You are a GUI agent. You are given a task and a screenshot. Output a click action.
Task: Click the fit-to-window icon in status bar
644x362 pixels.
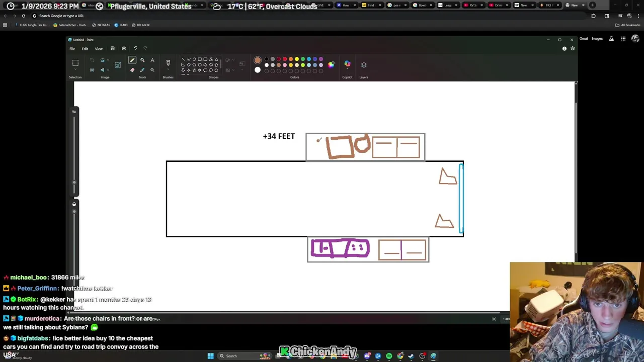[494, 319]
